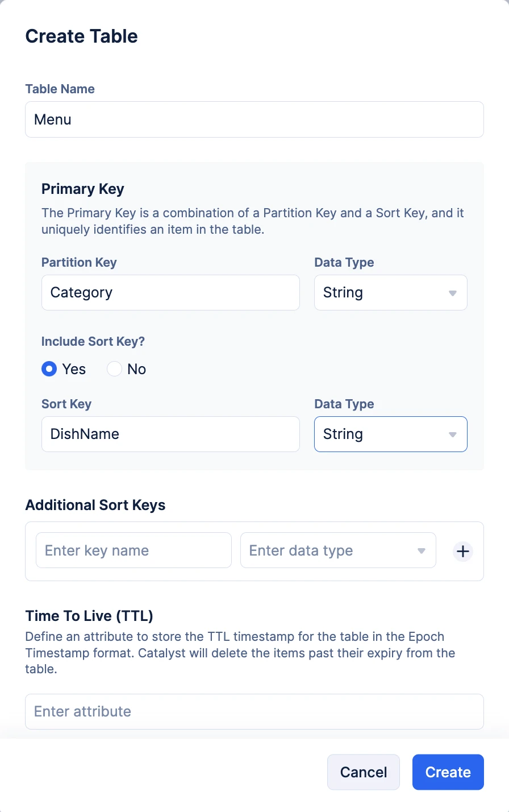Click the Cancel button
This screenshot has width=509, height=812.
click(x=364, y=772)
